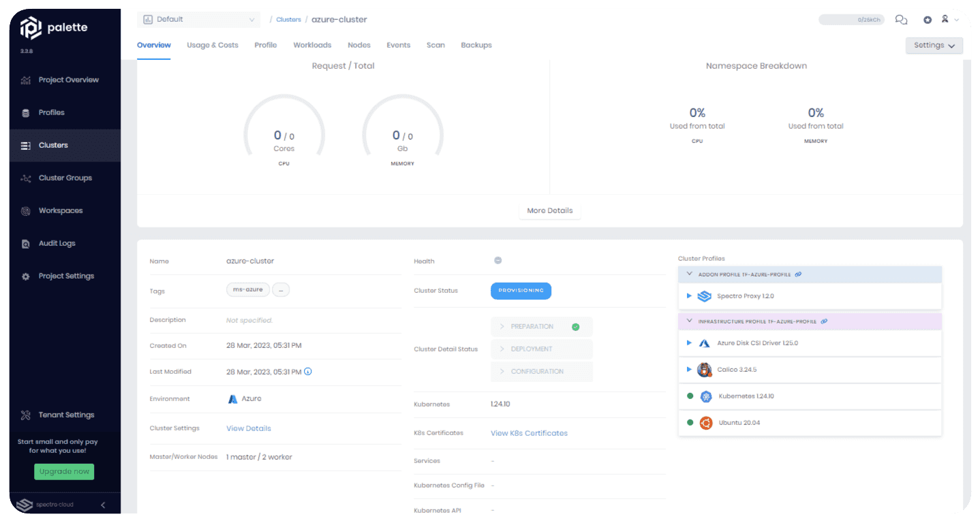Screen dimensions: 980x523
Task: Open Project Overview icon in sidebar
Action: pyautogui.click(x=26, y=80)
